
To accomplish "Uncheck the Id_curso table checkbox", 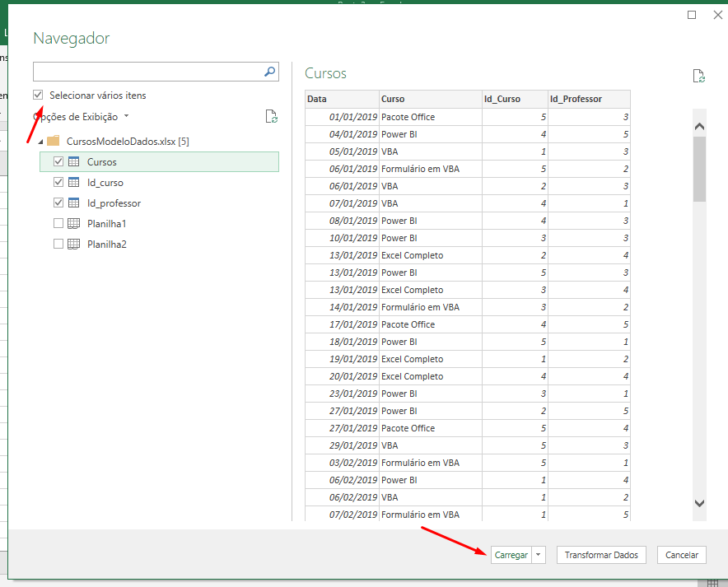I will click(58, 183).
